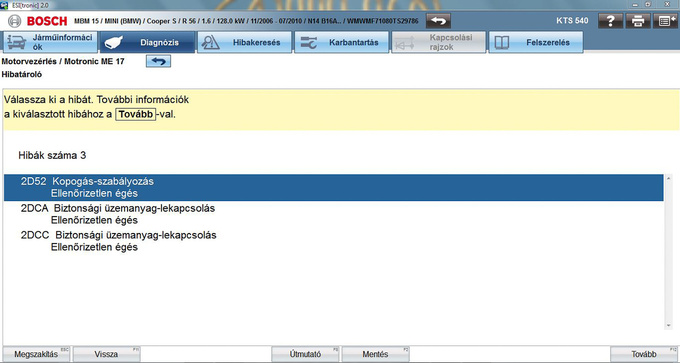
Task: Click the printer icon in header
Action: [638, 21]
